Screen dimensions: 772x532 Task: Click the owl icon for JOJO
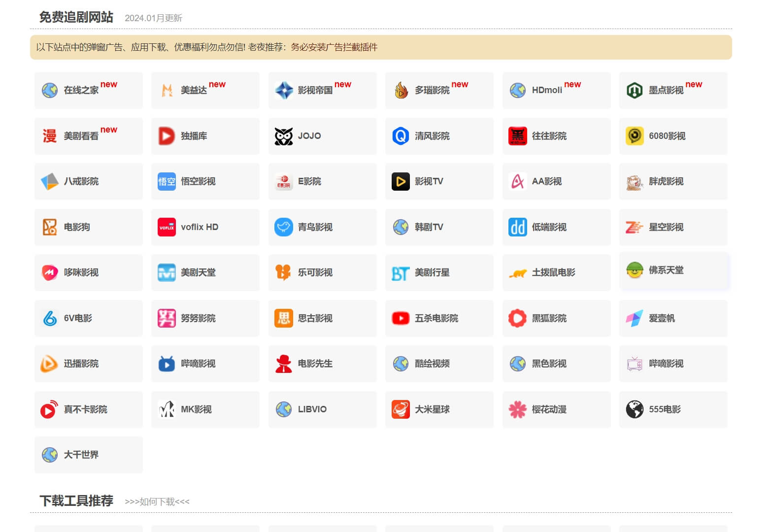pyautogui.click(x=283, y=136)
